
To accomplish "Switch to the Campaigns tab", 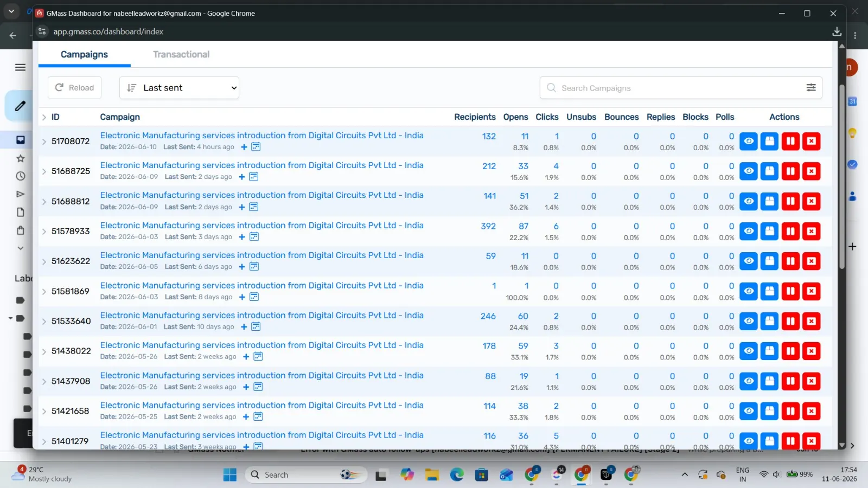I will coord(84,54).
